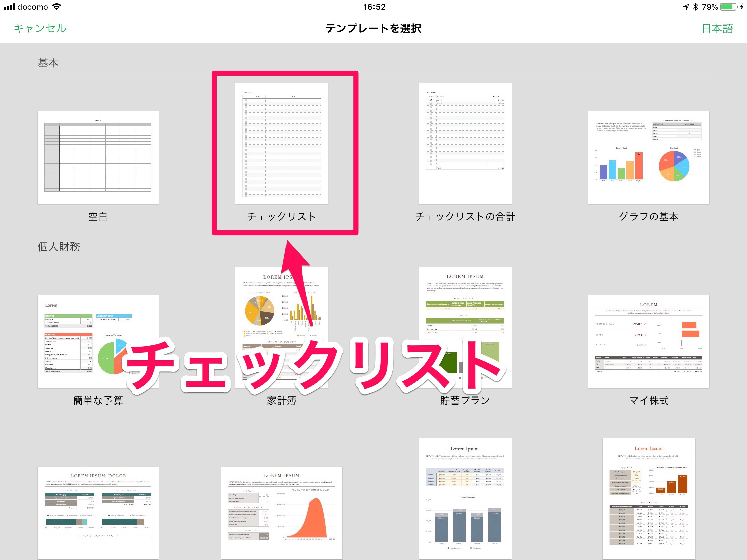
Task: Select the retirement savings curve template
Action: tap(282, 513)
